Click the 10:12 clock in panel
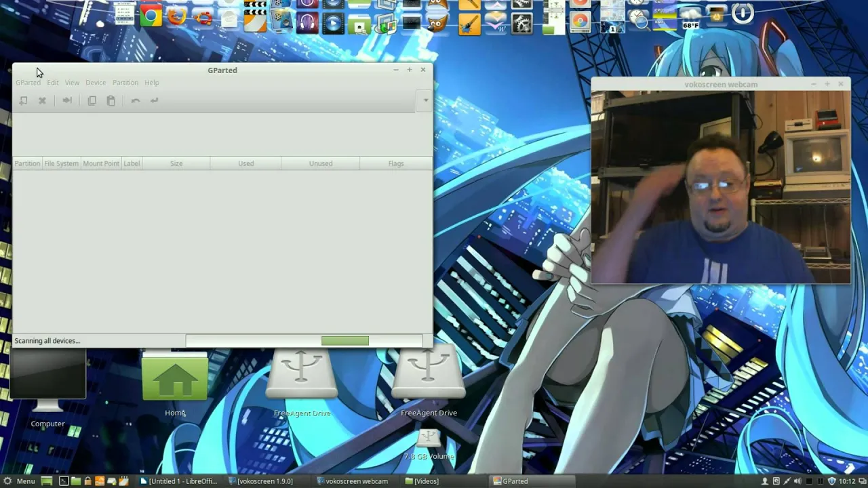 click(x=848, y=481)
